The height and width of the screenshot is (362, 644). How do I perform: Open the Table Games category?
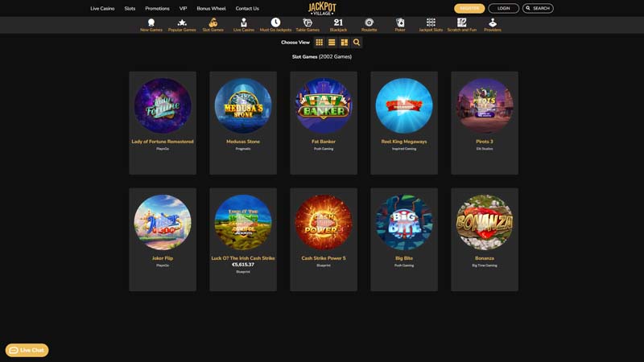click(308, 25)
